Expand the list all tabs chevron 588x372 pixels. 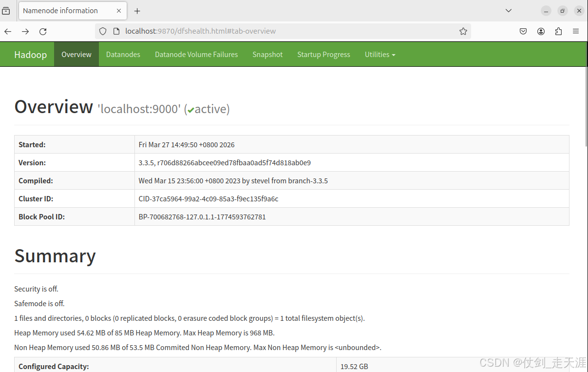[509, 11]
